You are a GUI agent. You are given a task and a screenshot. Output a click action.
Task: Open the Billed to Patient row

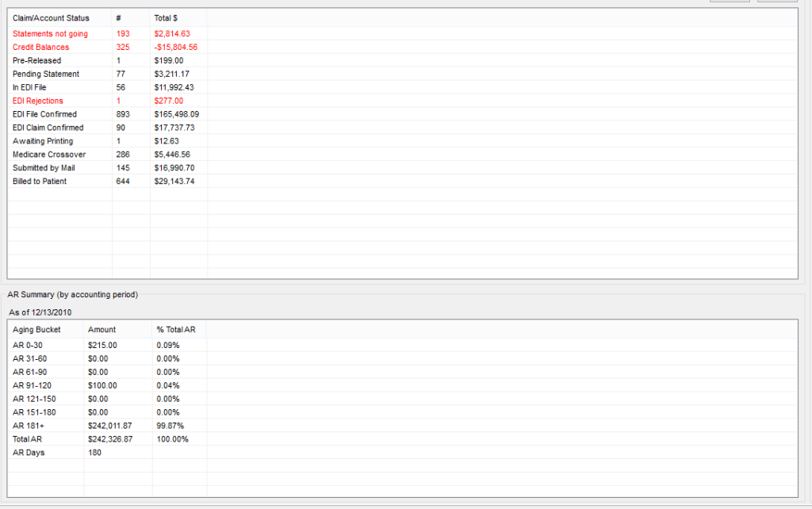tap(40, 182)
